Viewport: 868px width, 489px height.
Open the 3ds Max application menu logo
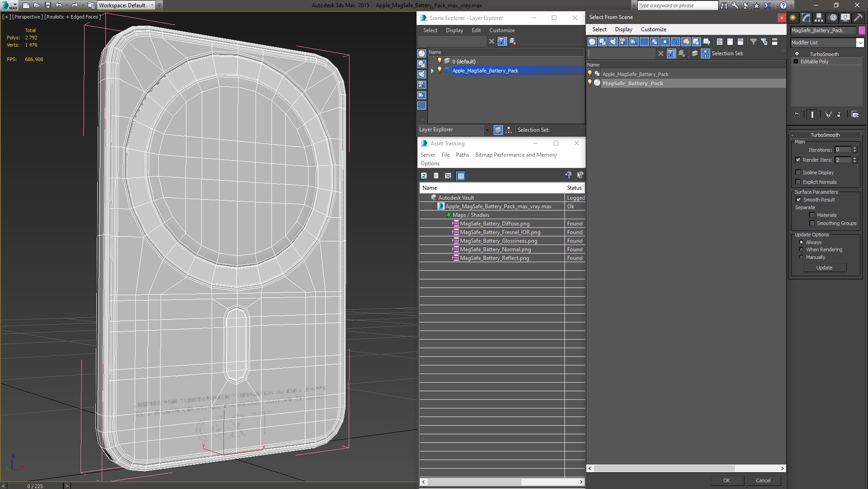click(x=9, y=5)
